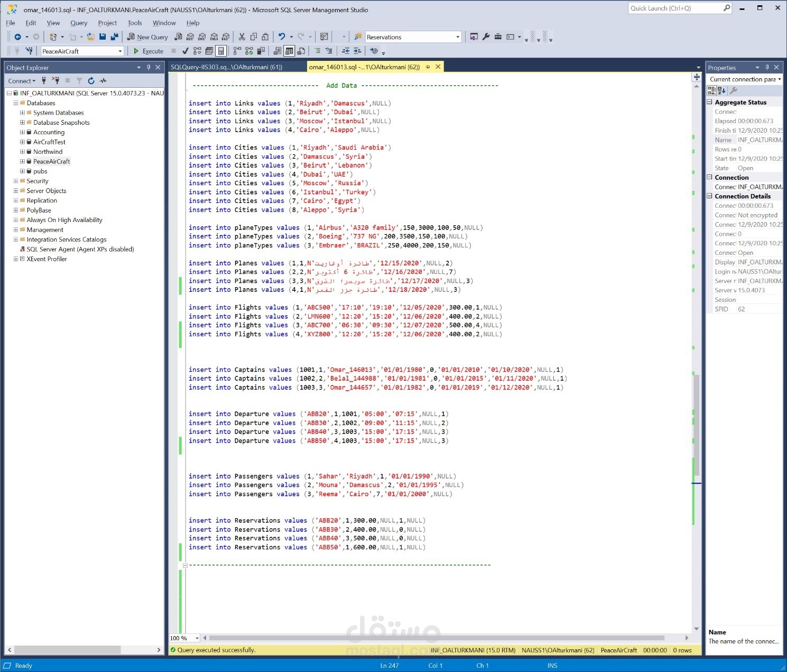Open the Connect dropdown in Object Explorer
The height and width of the screenshot is (672, 787).
click(22, 81)
